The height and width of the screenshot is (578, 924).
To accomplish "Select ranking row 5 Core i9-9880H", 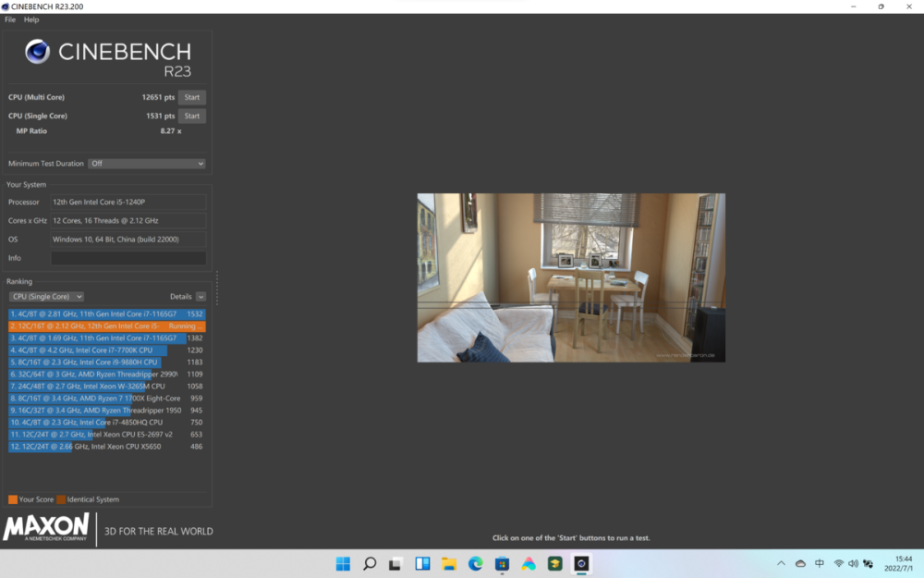I will (x=106, y=363).
